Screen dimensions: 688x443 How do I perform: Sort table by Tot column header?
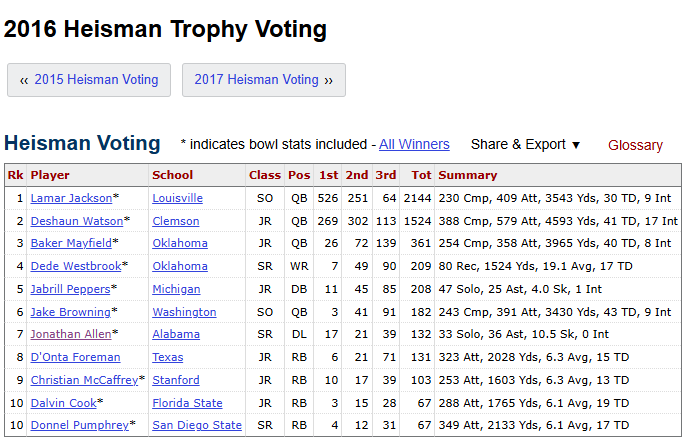click(421, 175)
